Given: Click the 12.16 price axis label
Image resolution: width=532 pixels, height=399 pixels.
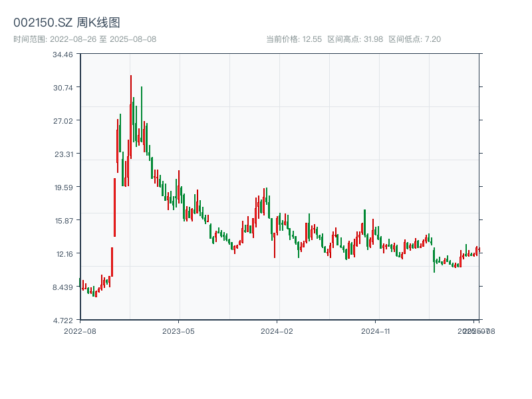Looking at the screenshot, I should 63,255.
